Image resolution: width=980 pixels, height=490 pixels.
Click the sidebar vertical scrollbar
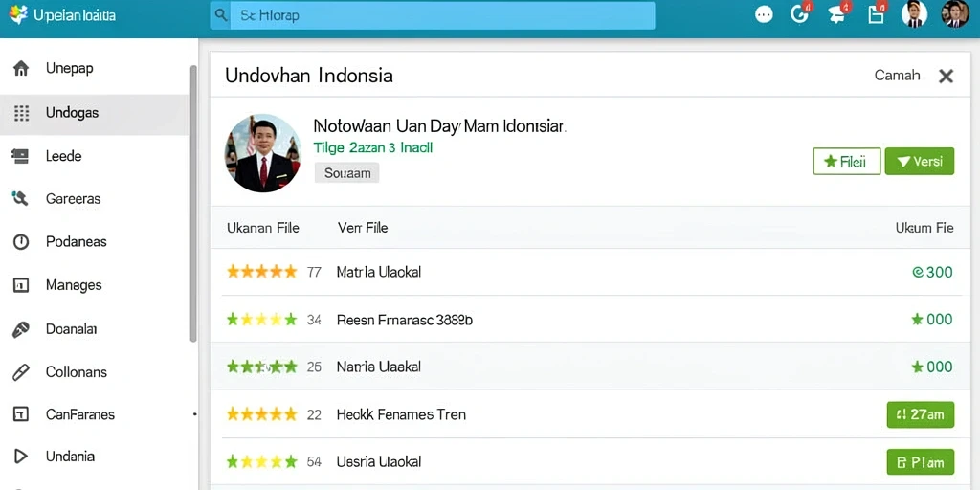(193, 203)
